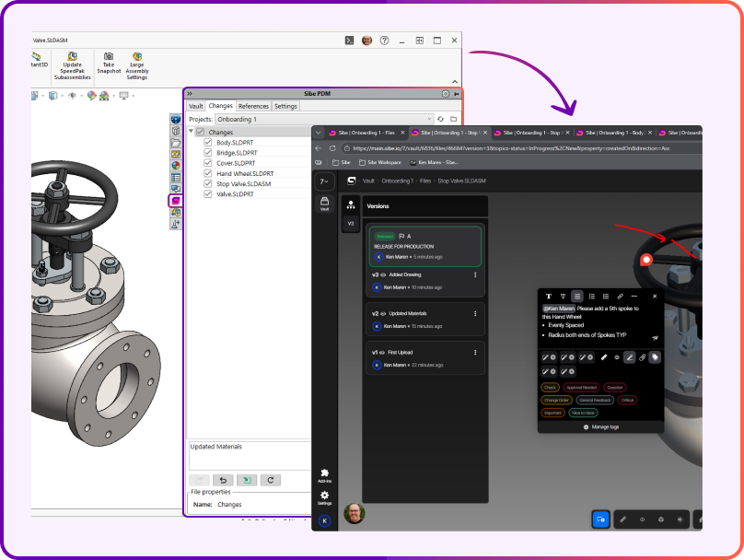Toggle the tag icon in comment editor

(655, 357)
